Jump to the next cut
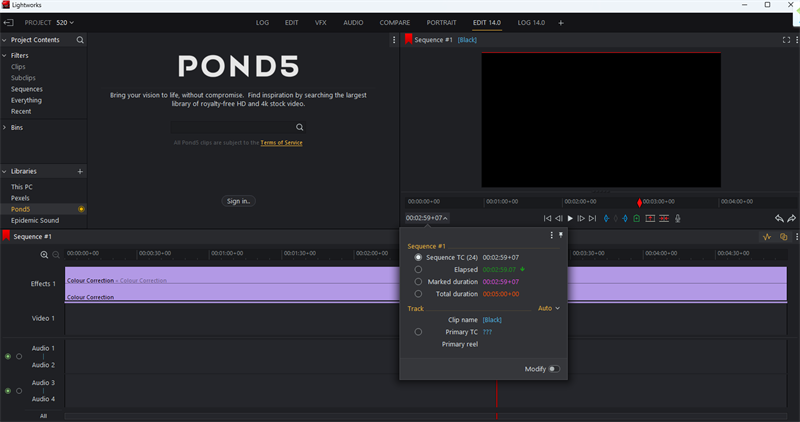 click(592, 218)
